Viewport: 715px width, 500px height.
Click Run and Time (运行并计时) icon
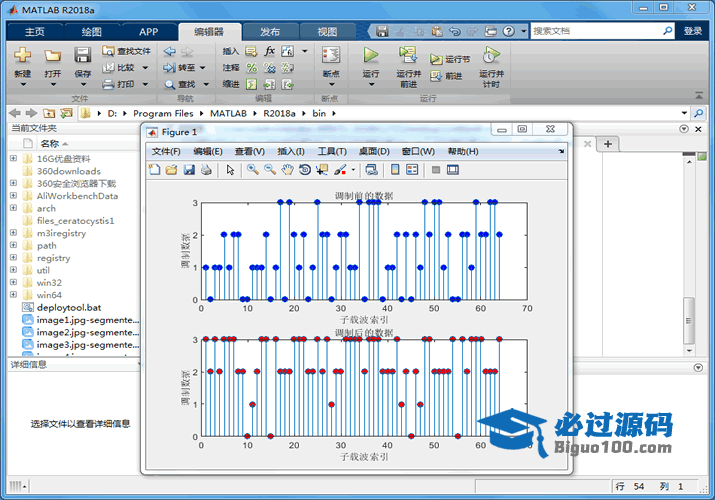pyautogui.click(x=492, y=55)
